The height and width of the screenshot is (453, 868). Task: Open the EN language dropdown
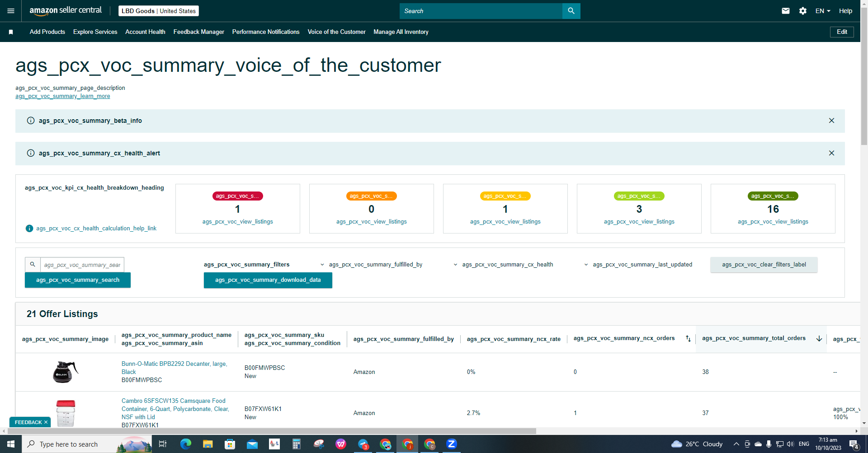point(823,11)
